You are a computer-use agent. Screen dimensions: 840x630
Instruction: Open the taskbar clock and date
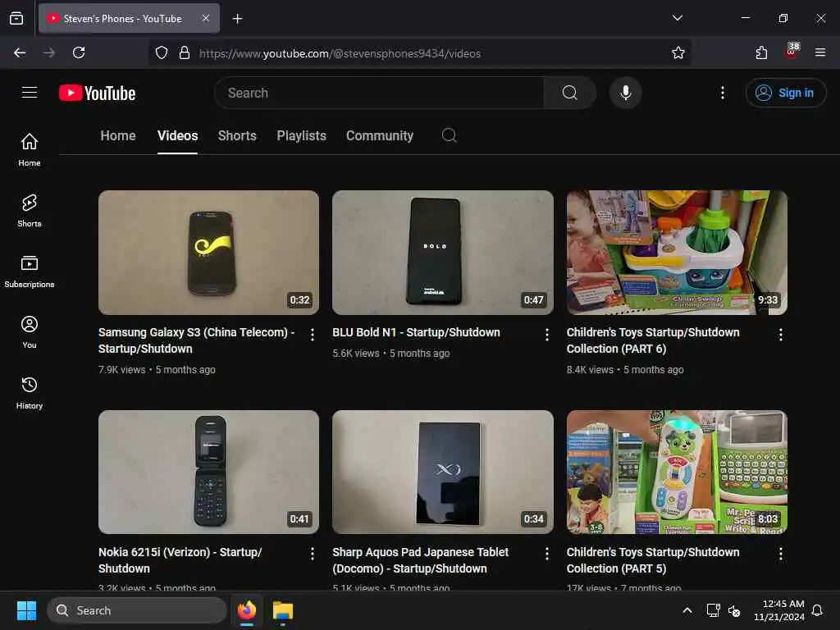click(x=779, y=610)
